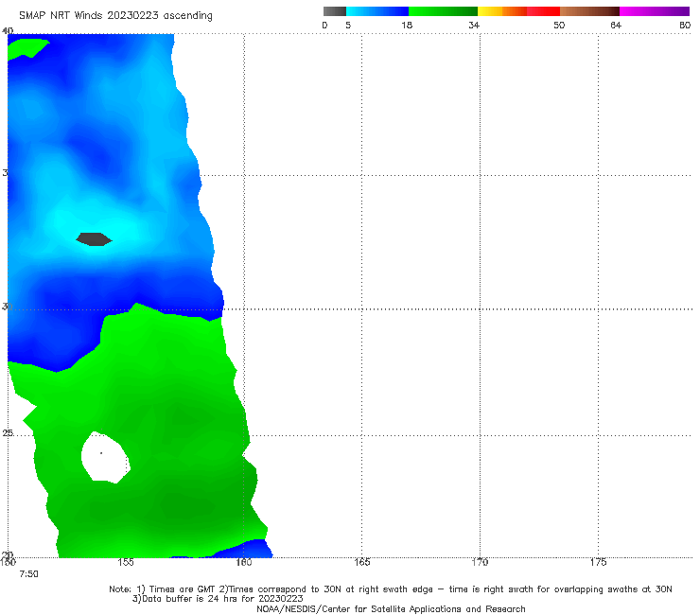Select the green 18-34 segment of the colorbar
Viewport: 700px width, 615px height.
(x=443, y=11)
